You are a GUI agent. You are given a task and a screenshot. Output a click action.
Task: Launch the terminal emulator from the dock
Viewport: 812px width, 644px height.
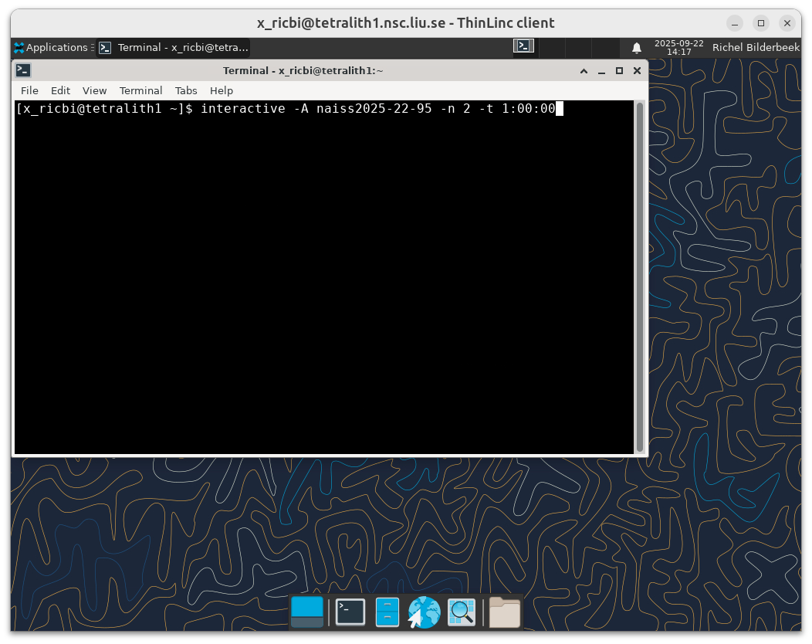[350, 612]
